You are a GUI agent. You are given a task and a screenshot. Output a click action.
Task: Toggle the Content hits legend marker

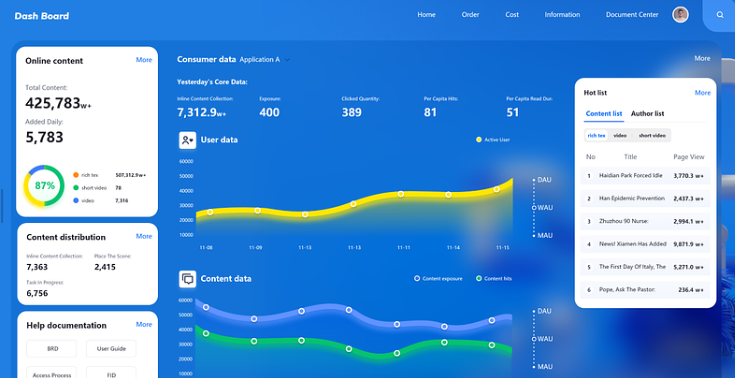479,279
